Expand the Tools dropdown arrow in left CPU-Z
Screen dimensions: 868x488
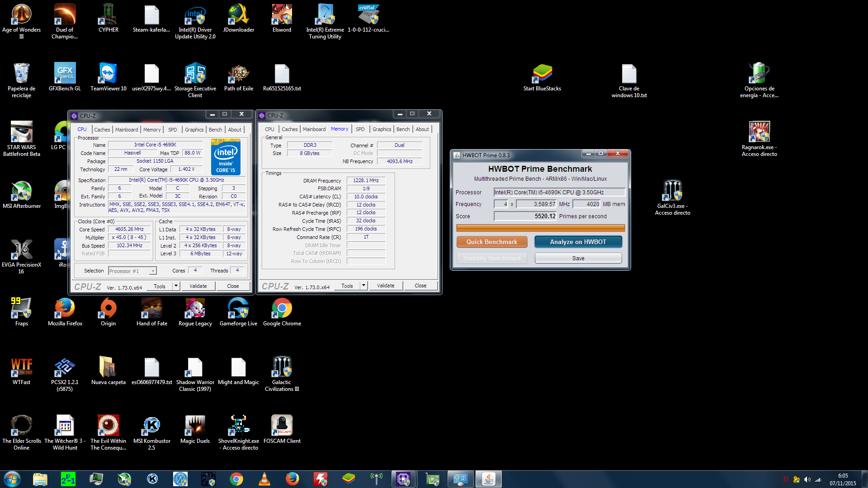pyautogui.click(x=176, y=286)
